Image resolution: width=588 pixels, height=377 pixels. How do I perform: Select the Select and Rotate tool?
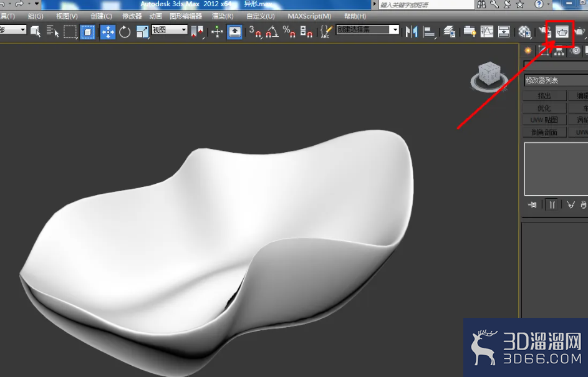(x=125, y=32)
